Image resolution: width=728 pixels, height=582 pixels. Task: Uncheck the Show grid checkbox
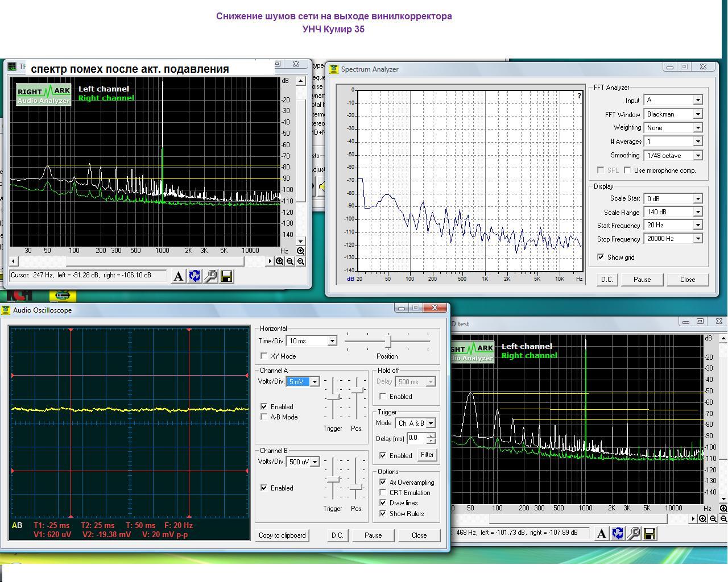(601, 257)
